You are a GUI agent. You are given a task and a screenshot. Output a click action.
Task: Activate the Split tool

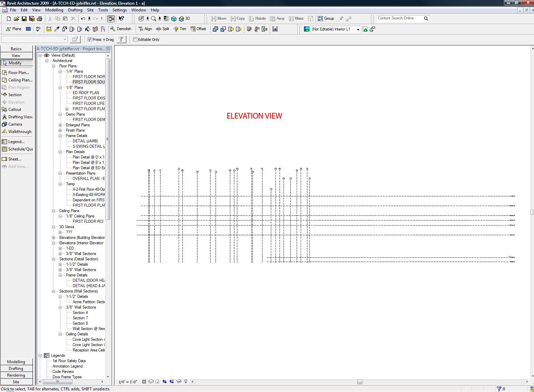click(x=163, y=29)
